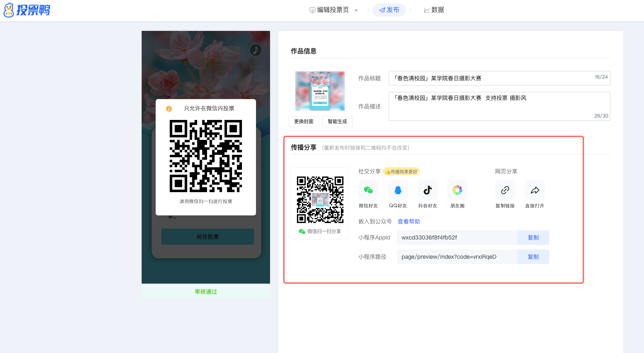644x353 pixels.
Task: Share to WeChat friends icon
Action: click(x=368, y=190)
